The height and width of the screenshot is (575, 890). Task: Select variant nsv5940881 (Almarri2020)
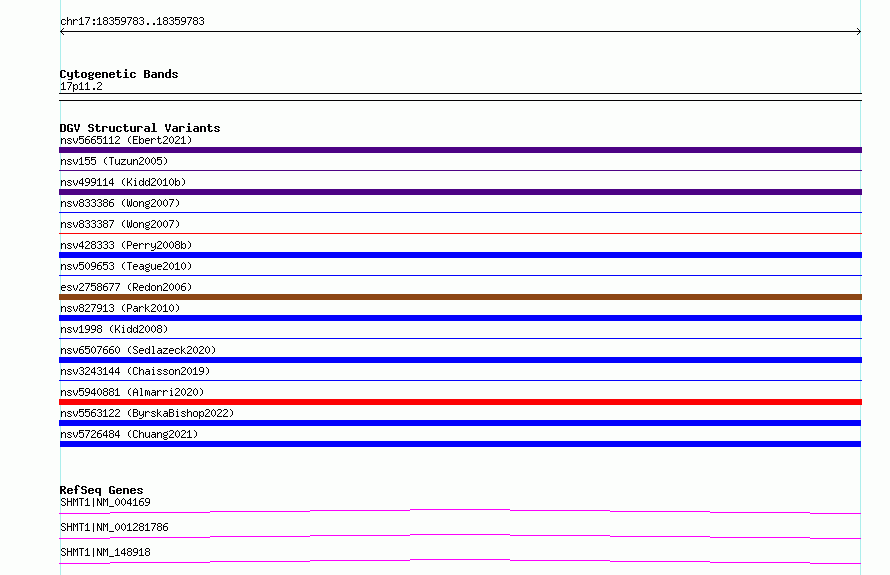click(132, 392)
